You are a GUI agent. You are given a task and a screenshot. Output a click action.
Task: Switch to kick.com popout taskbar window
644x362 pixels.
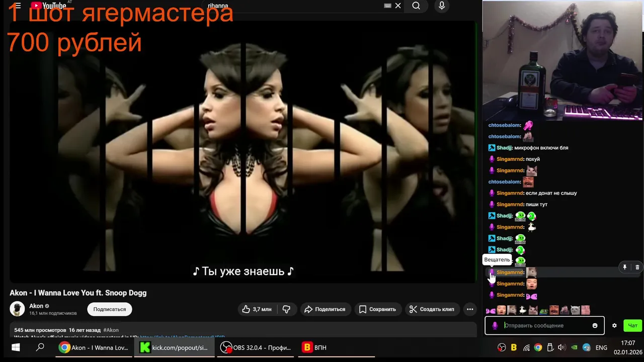[x=174, y=347]
